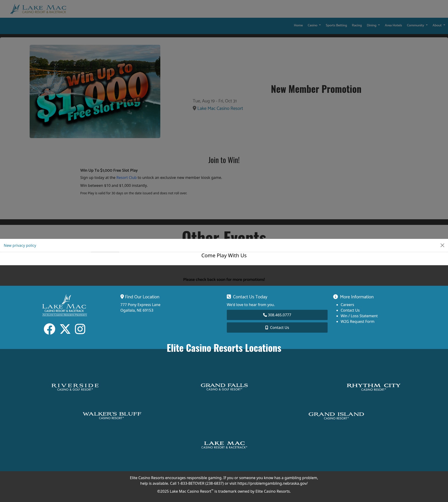This screenshot has height=502, width=448.
Task: Expand the About dropdown menu
Action: pyautogui.click(x=439, y=25)
